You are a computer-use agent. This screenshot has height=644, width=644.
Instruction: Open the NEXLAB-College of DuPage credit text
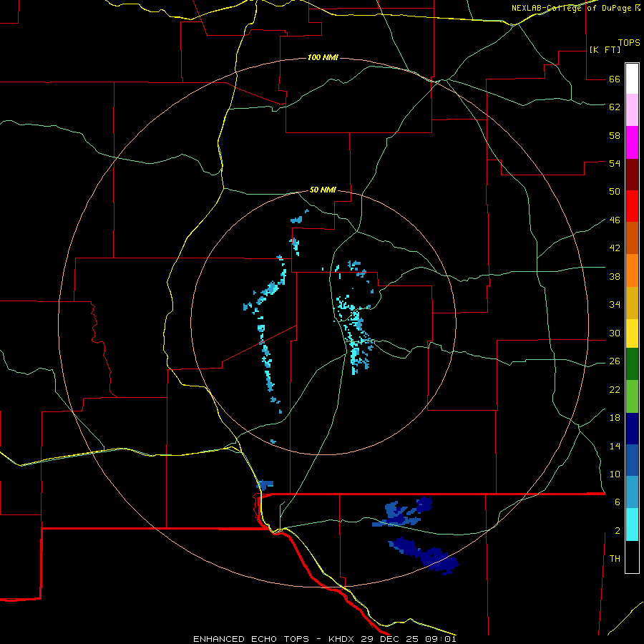576,8
